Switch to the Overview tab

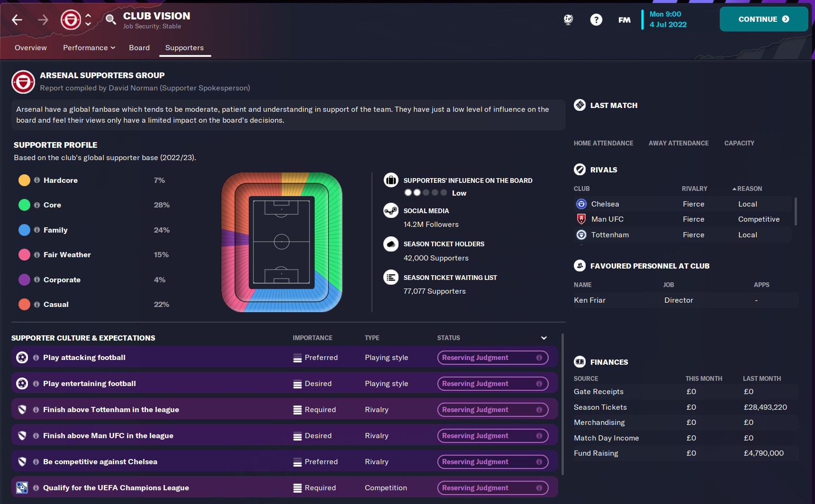(x=31, y=48)
